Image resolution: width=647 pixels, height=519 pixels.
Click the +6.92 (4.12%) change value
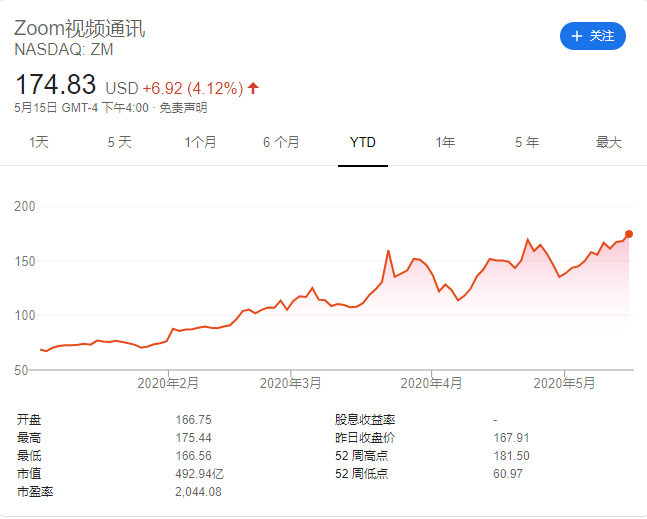[x=193, y=88]
